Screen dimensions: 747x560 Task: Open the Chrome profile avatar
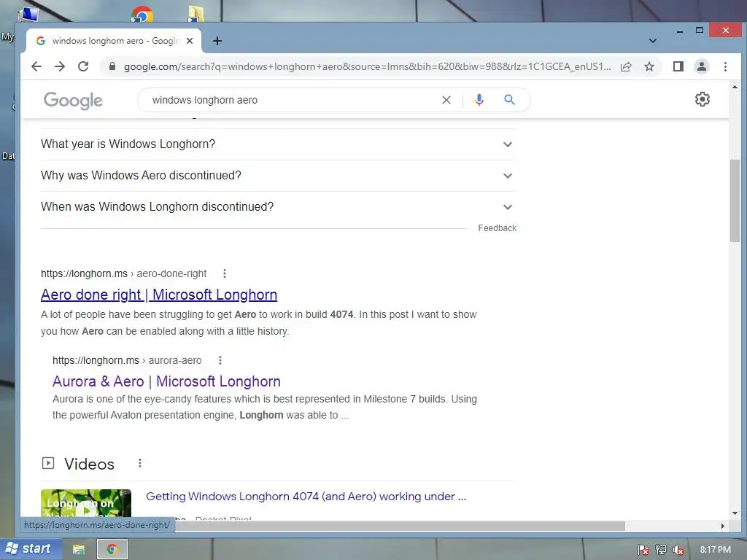[702, 66]
